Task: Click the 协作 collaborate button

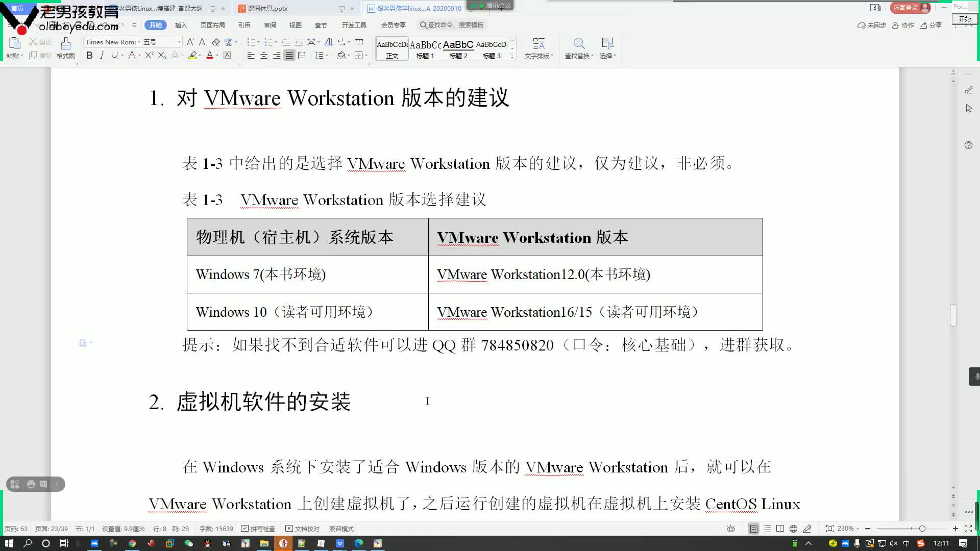Action: [x=903, y=25]
